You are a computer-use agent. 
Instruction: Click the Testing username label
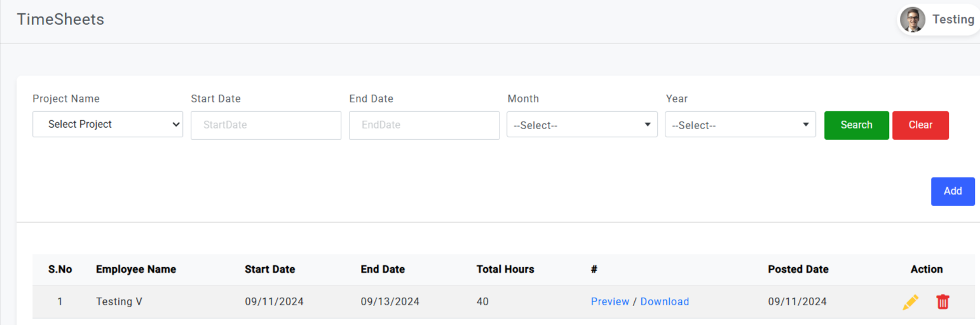(x=953, y=20)
